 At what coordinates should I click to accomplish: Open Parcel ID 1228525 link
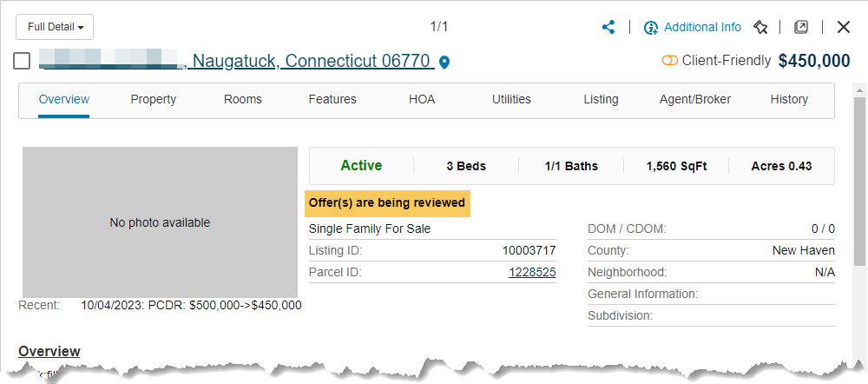pyautogui.click(x=532, y=272)
